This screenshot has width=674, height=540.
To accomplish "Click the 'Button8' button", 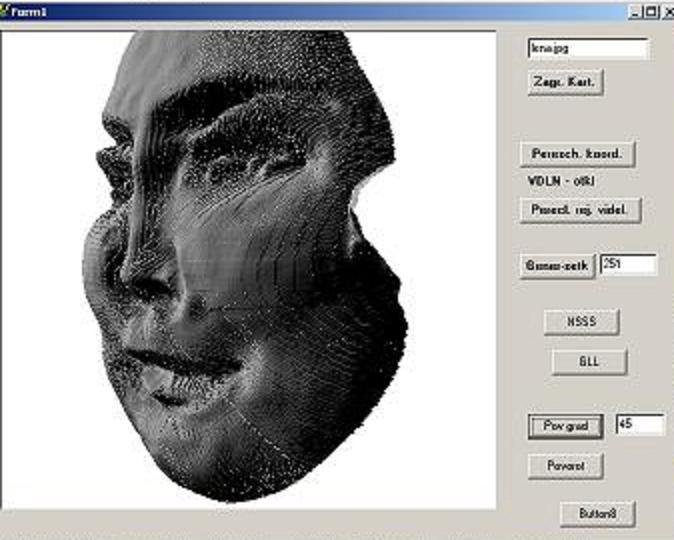I will click(597, 513).
